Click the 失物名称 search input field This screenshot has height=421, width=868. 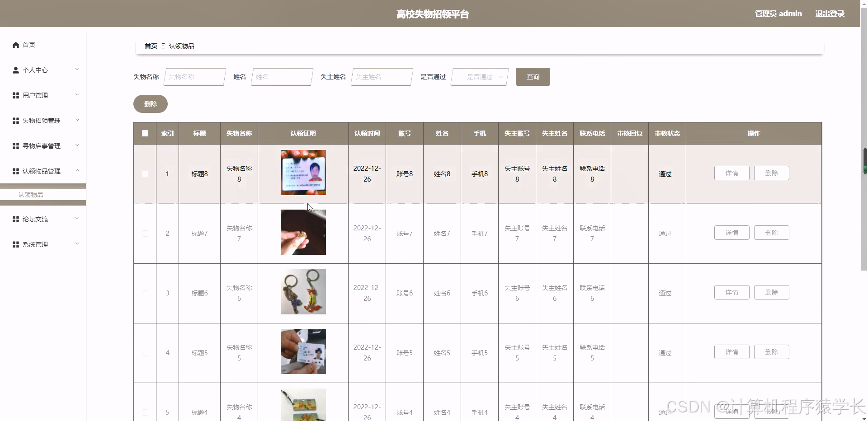pos(195,77)
